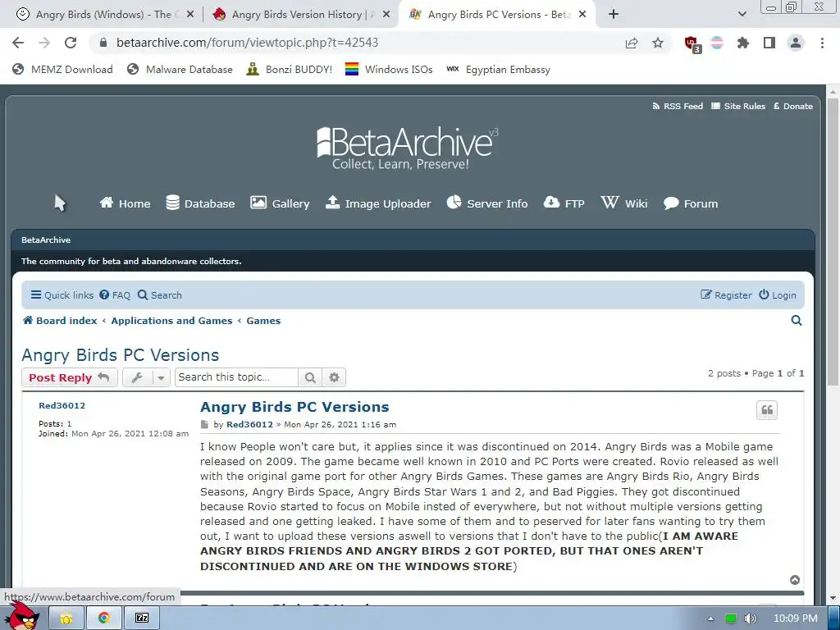Image resolution: width=840 pixels, height=630 pixels.
Task: Open the post title Angry Birds PC Versions
Action: point(294,407)
